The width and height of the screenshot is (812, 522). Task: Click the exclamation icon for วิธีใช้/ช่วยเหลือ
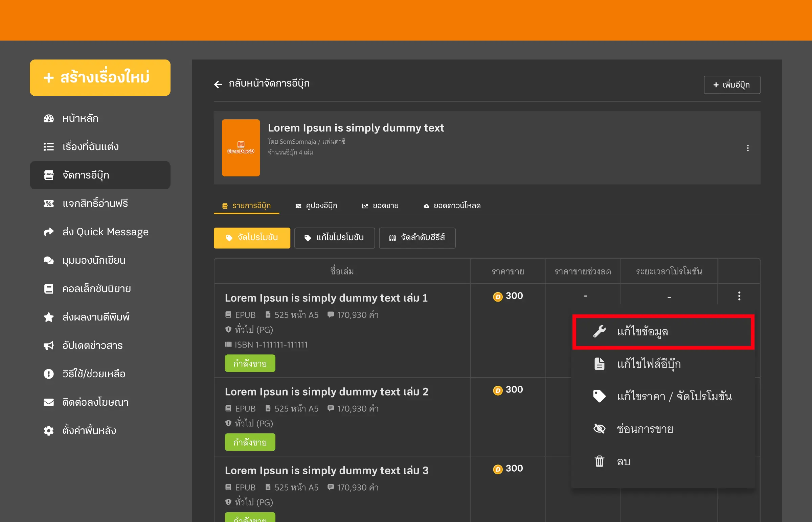pos(48,374)
